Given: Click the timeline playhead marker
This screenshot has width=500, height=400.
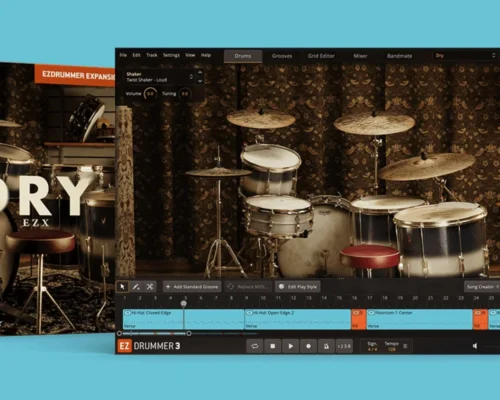Looking at the screenshot, I should 184,304.
